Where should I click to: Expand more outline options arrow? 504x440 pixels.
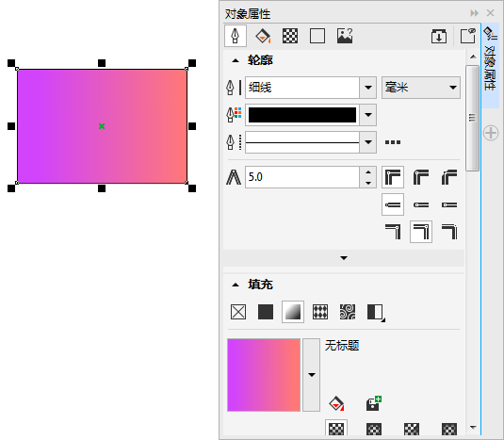coord(344,258)
